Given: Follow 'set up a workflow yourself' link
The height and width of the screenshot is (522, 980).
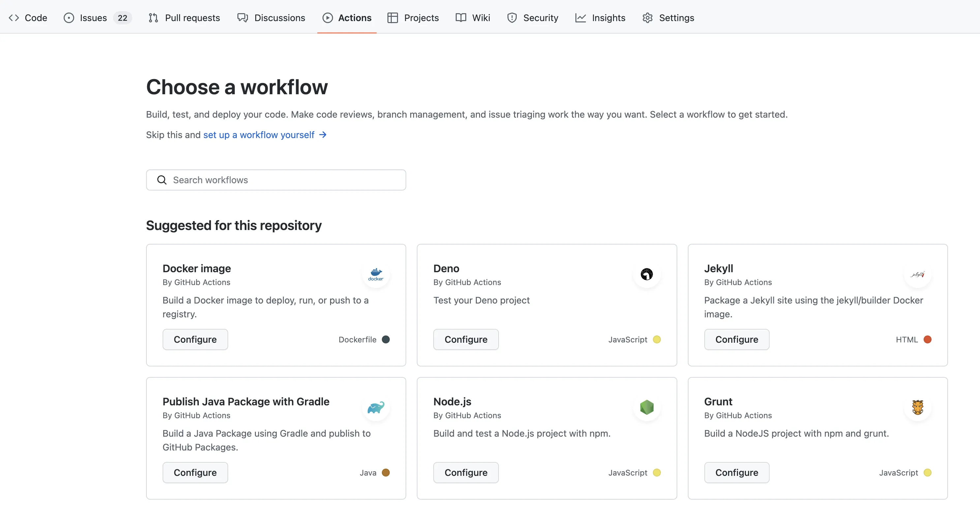Looking at the screenshot, I should pyautogui.click(x=259, y=135).
